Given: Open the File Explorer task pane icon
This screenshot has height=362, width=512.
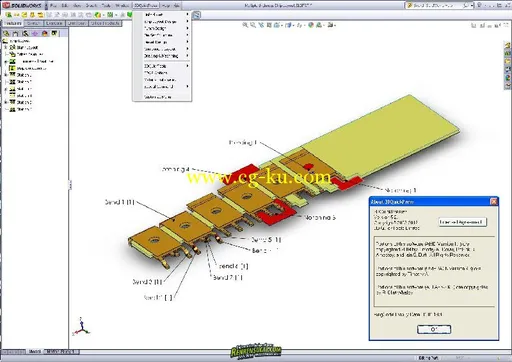Looking at the screenshot, I should pyautogui.click(x=508, y=62).
